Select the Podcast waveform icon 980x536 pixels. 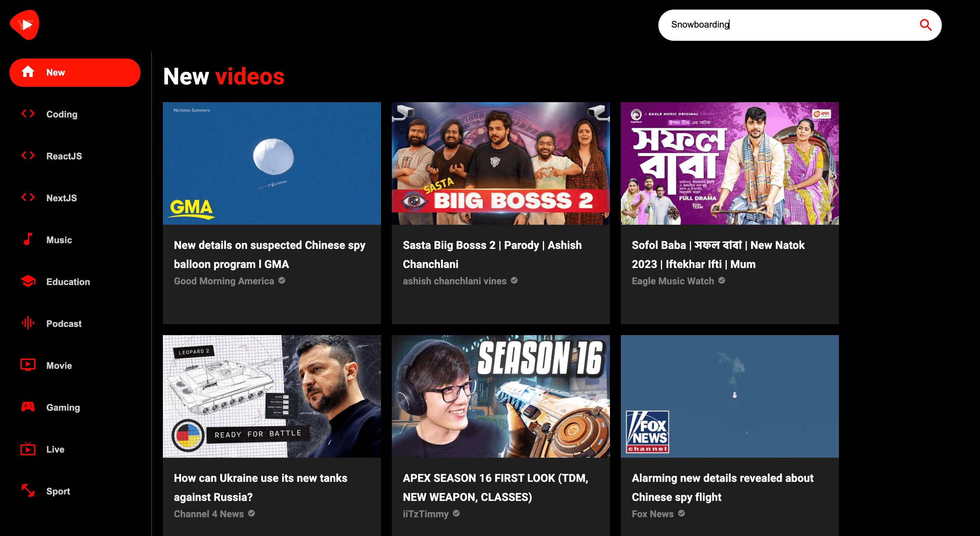click(x=28, y=323)
